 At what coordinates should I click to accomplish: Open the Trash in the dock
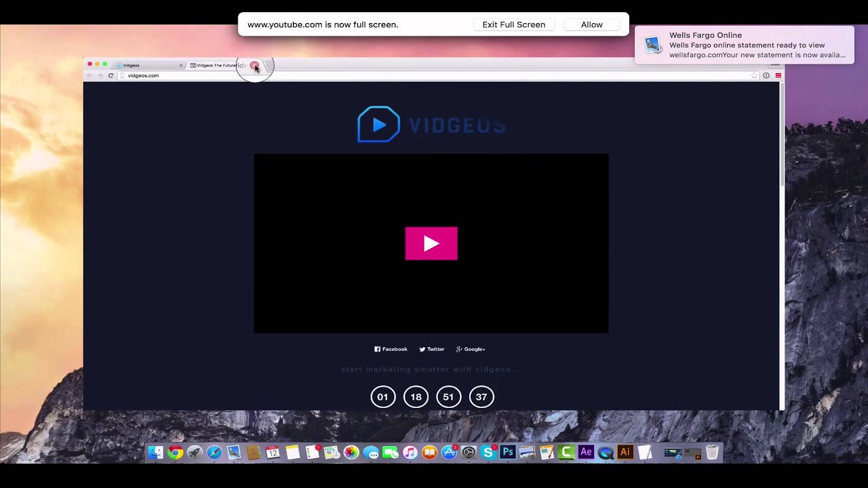[x=712, y=453]
